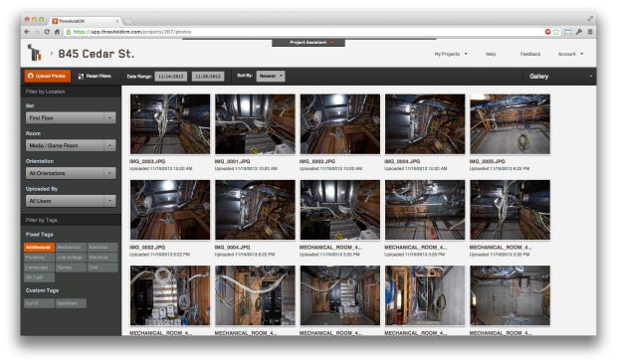Click the Filter by Tags heading
Screen dimensions: 617x364
click(x=42, y=220)
